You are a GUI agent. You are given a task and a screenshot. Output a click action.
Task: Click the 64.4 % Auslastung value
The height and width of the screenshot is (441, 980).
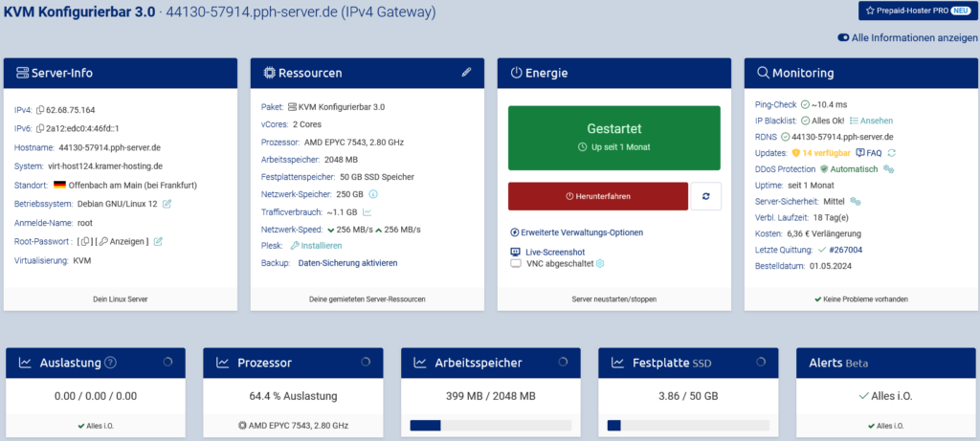pos(293,396)
